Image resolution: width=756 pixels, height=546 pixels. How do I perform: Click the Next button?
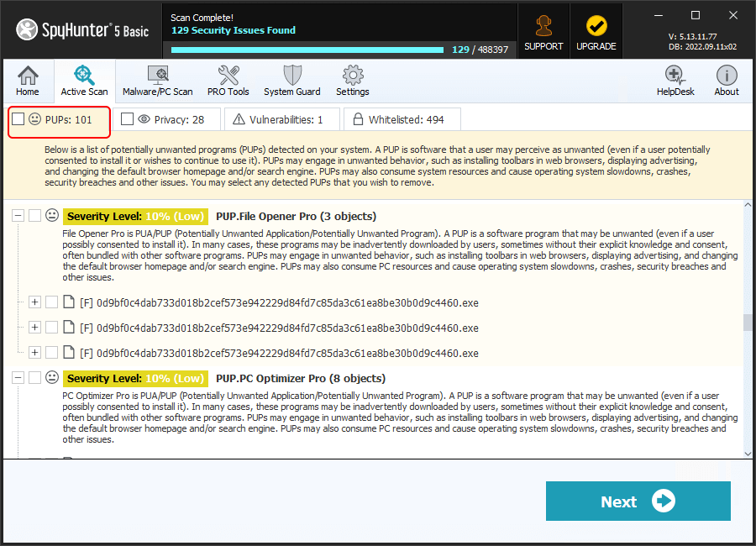click(638, 501)
